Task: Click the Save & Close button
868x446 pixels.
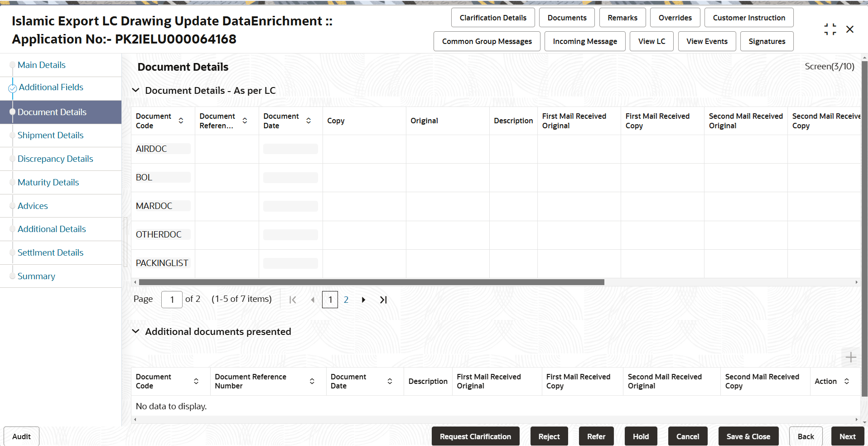Action: (x=748, y=436)
